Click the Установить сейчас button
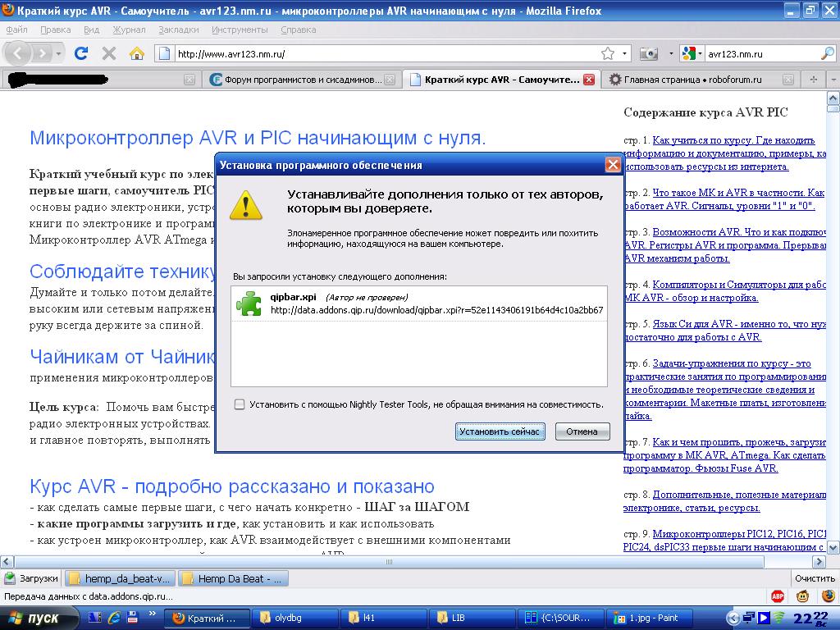The height and width of the screenshot is (630, 840). point(500,431)
